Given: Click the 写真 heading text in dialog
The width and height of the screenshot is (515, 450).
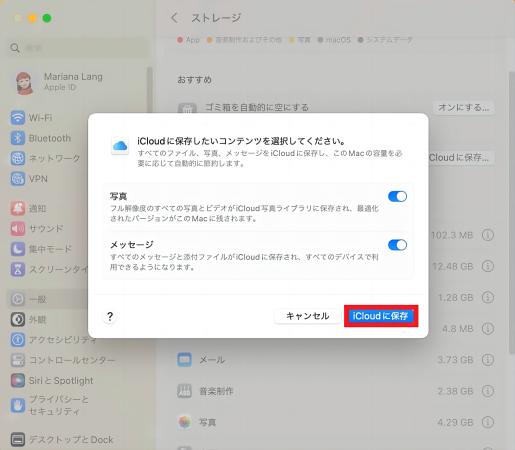Looking at the screenshot, I should (x=118, y=196).
